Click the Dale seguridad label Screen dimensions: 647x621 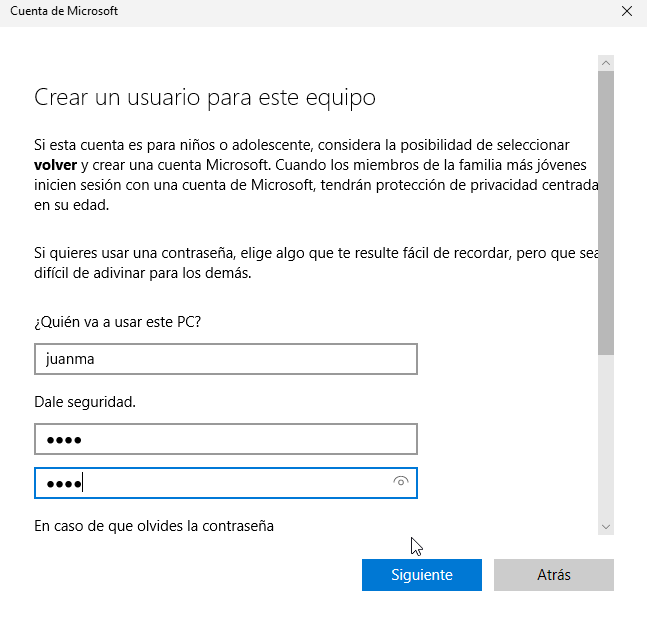[85, 402]
